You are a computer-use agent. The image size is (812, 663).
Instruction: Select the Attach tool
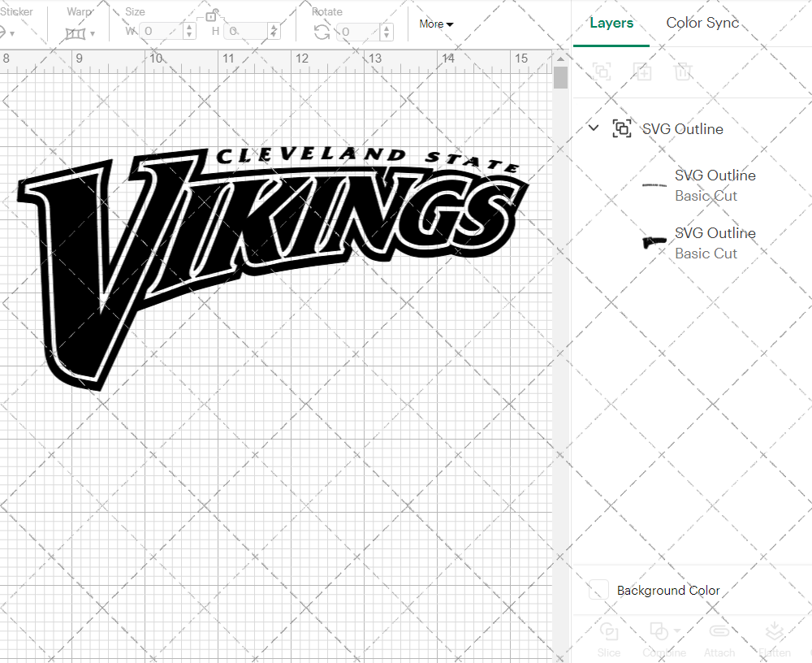[719, 638]
